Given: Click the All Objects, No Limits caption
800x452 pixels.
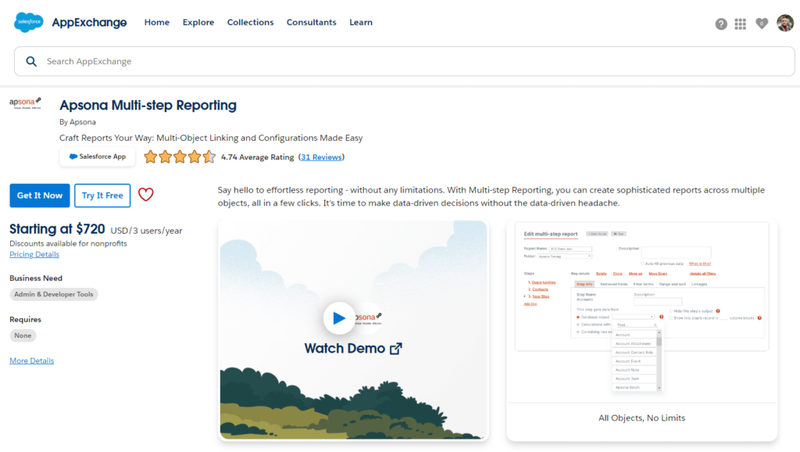Looking at the screenshot, I should click(x=642, y=418).
